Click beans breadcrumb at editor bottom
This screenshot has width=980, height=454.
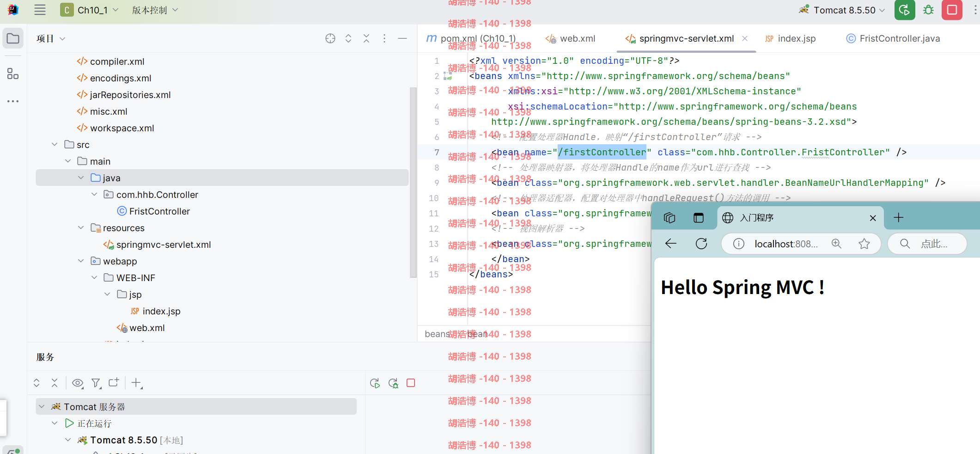click(x=437, y=334)
